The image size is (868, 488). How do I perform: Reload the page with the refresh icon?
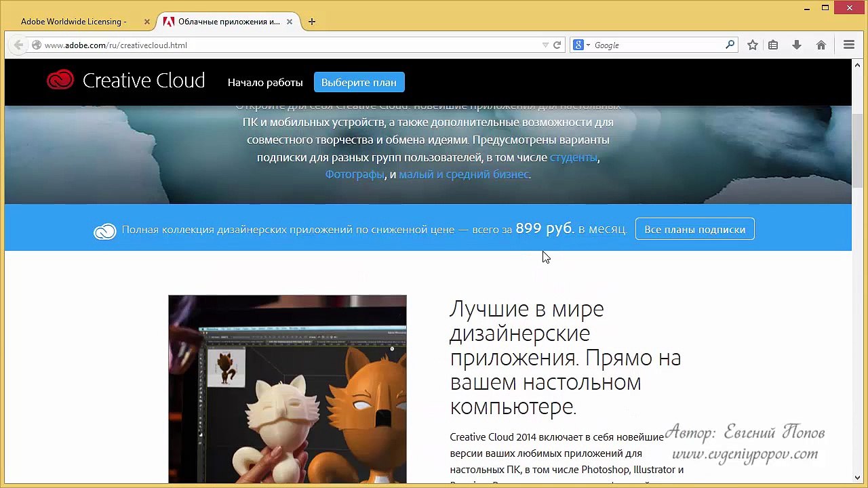coord(557,45)
